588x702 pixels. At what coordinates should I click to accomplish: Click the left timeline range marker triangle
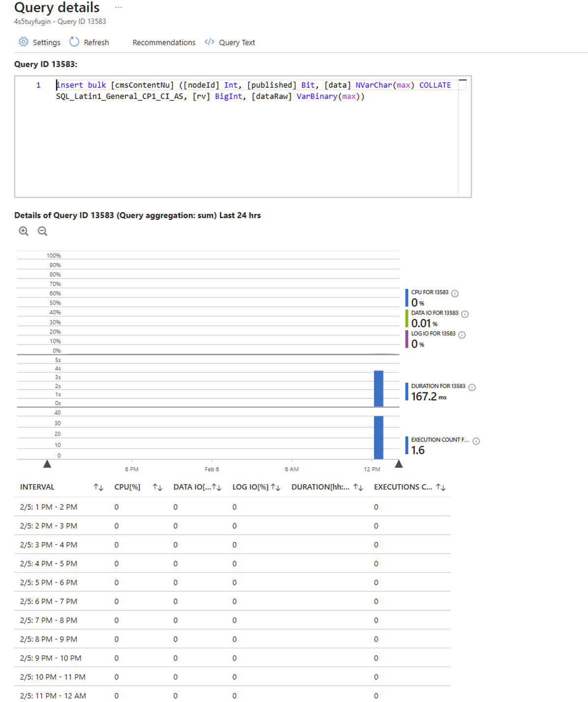point(47,464)
